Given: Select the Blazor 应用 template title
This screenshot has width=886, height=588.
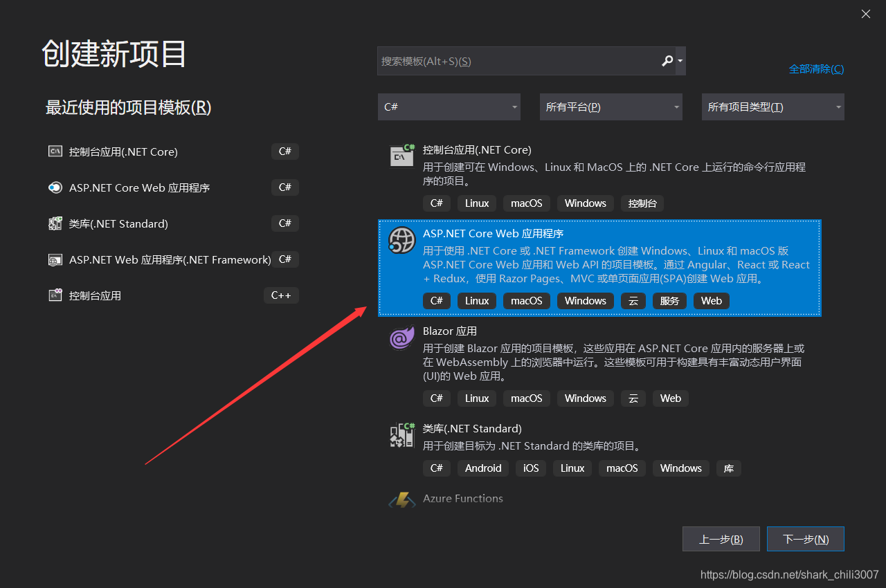Looking at the screenshot, I should pyautogui.click(x=449, y=331).
